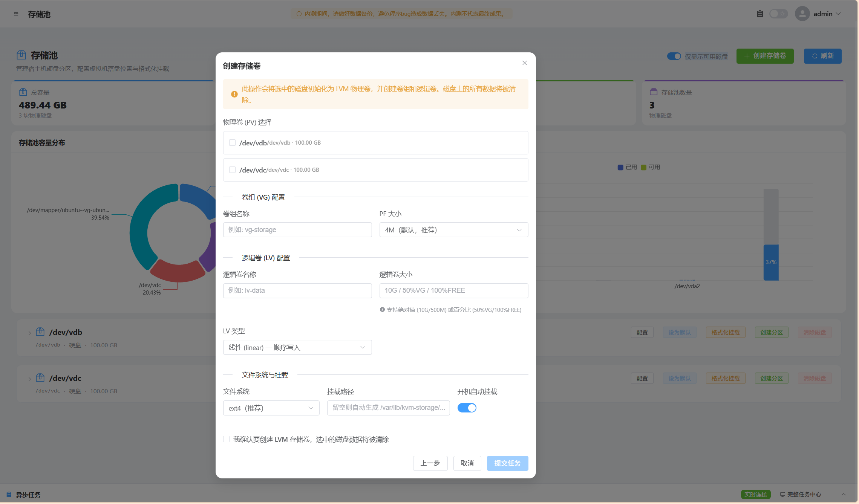Click the 取消 cancel button
Screen dimensions: 859x504
click(x=467, y=463)
